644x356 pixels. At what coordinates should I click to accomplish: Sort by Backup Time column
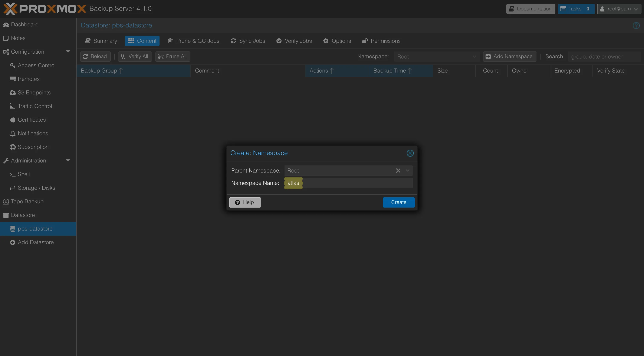(401, 71)
